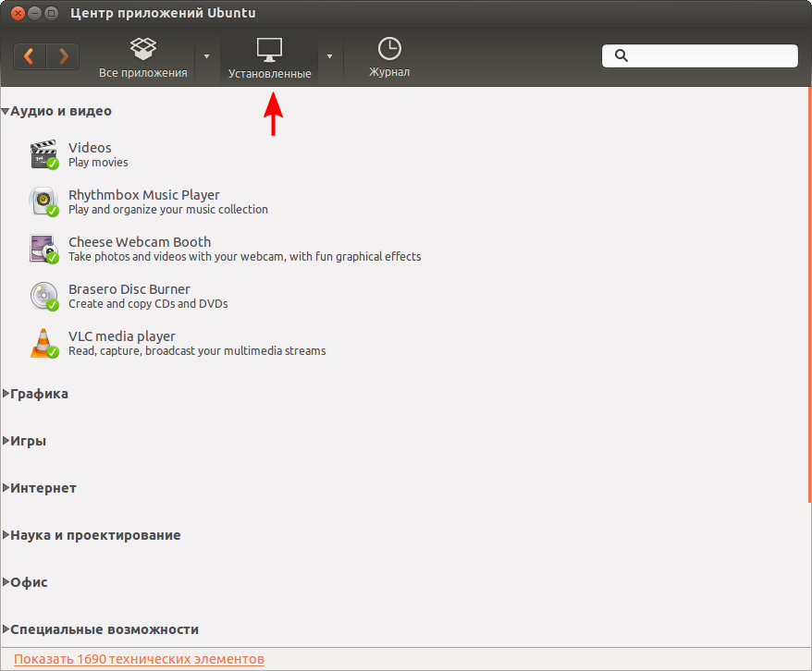The height and width of the screenshot is (671, 812).
Task: Click 'Take photos and videos with your webcam' text
Action: [x=176, y=257]
